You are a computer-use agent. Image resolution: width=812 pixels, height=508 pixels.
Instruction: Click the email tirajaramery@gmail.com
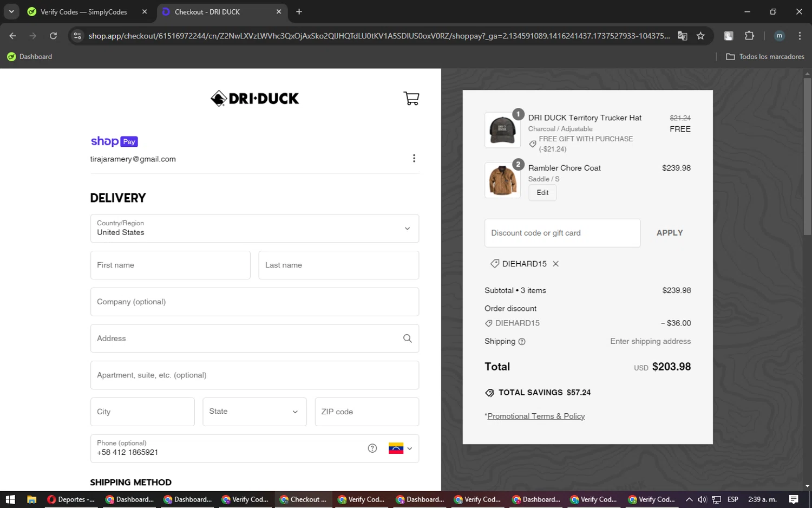point(133,159)
